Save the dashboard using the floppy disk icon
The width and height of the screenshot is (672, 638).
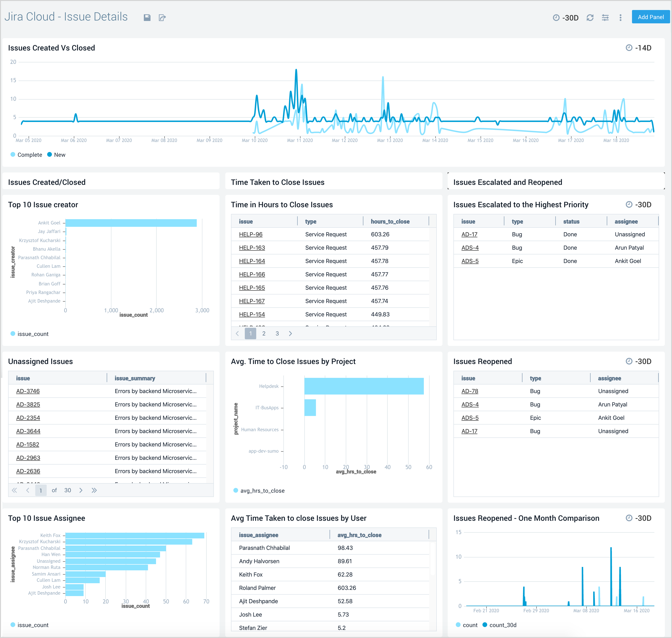pyautogui.click(x=147, y=17)
